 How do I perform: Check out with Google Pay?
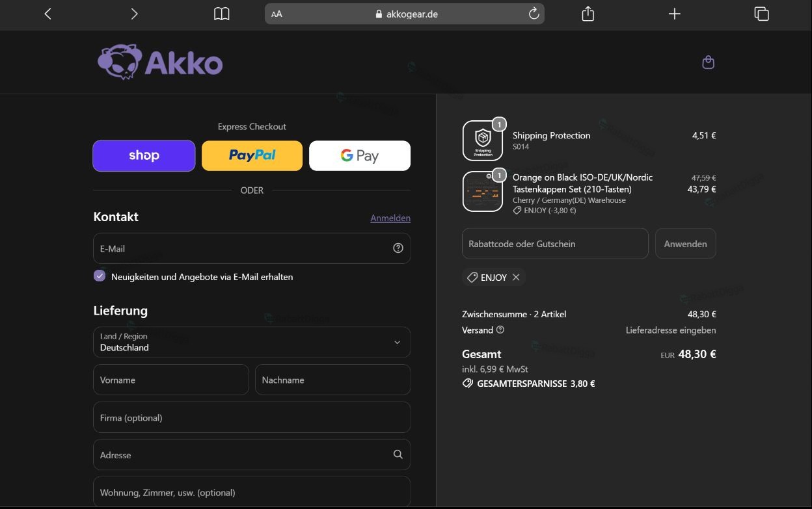coord(360,156)
